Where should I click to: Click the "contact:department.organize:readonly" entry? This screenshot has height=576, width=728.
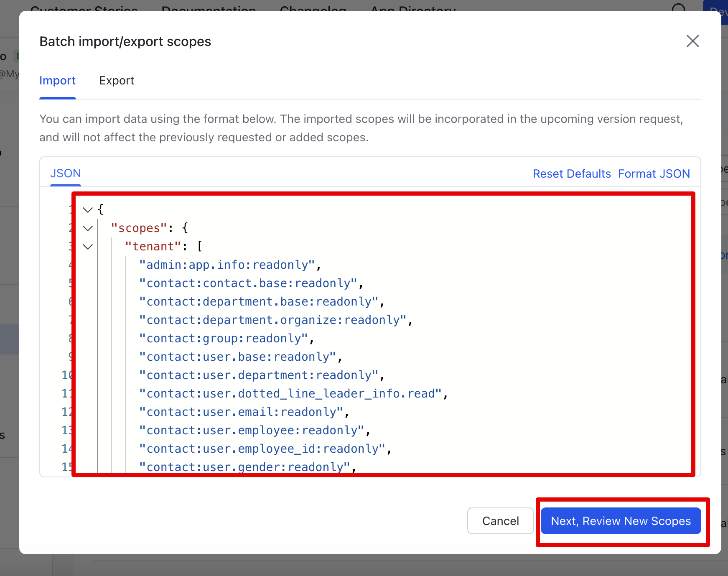point(273,320)
